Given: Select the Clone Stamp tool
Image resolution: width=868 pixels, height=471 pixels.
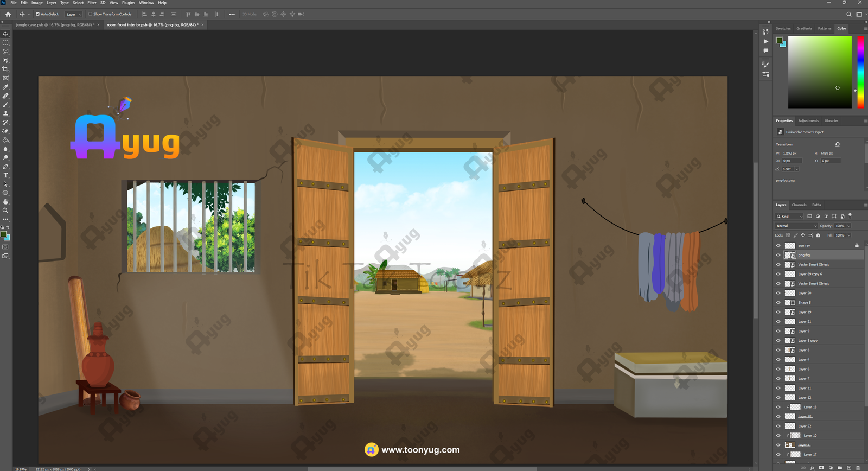Looking at the screenshot, I should click(x=6, y=113).
